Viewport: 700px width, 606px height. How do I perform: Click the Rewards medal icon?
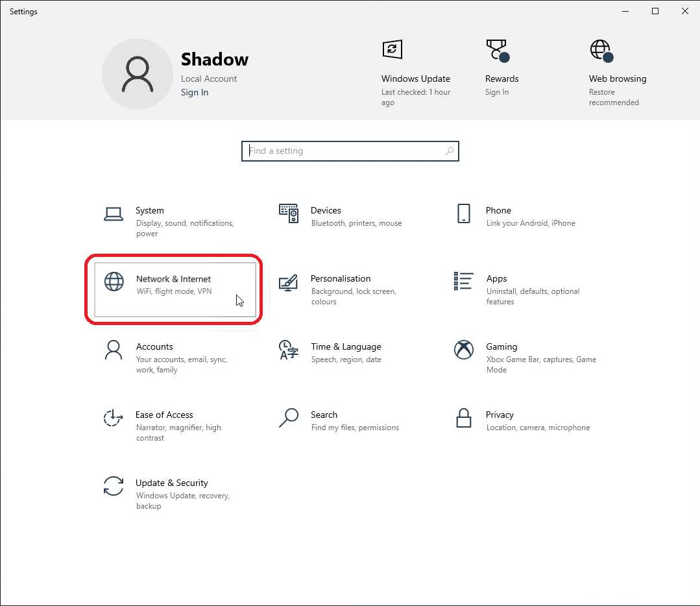[x=498, y=51]
